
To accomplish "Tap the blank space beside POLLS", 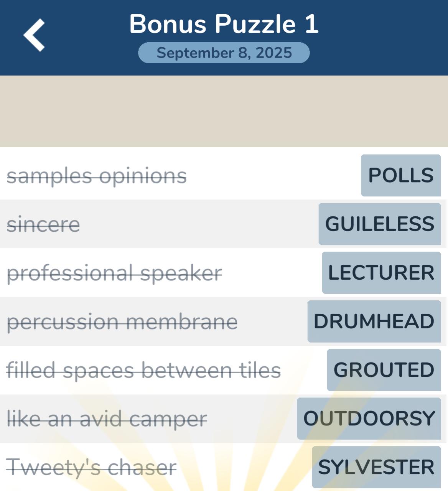I will (274, 175).
